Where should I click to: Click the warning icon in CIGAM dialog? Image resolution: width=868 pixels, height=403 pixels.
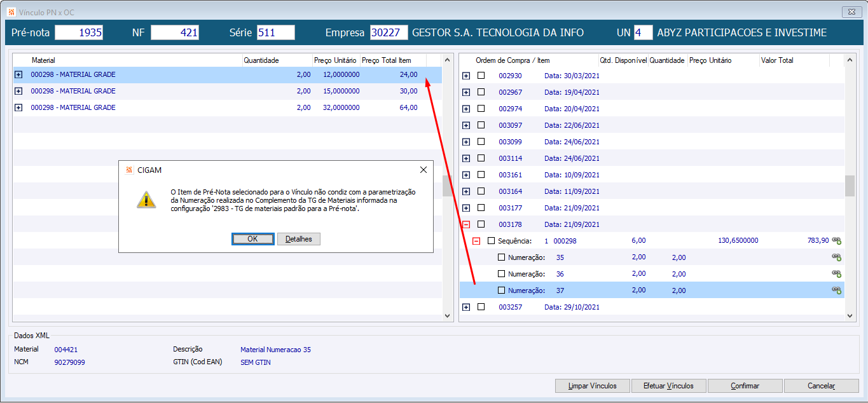(146, 199)
